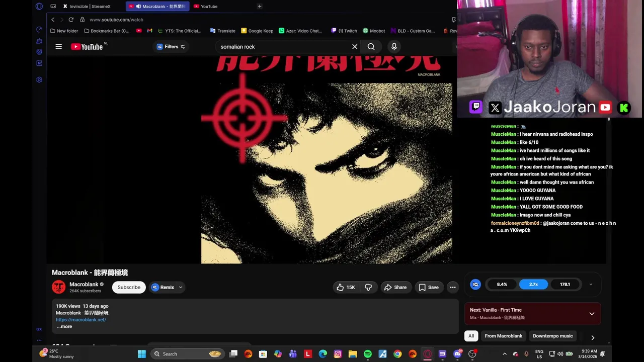Open the macroblank.net link
The height and width of the screenshot is (362, 644).
click(x=81, y=320)
